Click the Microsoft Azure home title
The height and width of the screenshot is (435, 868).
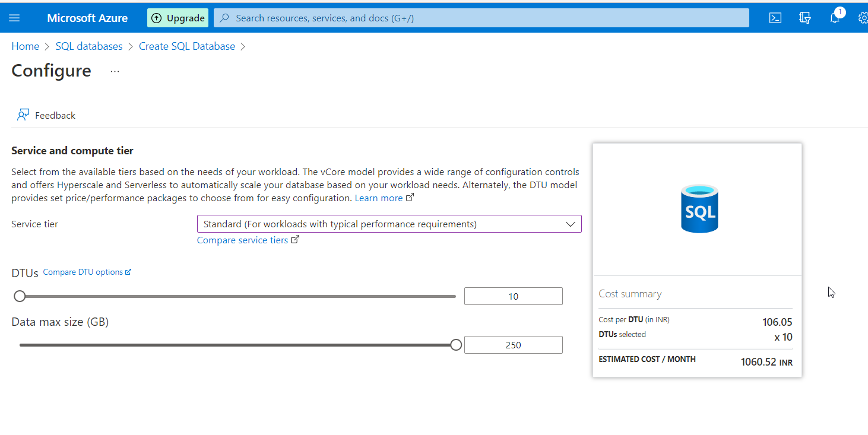(87, 18)
